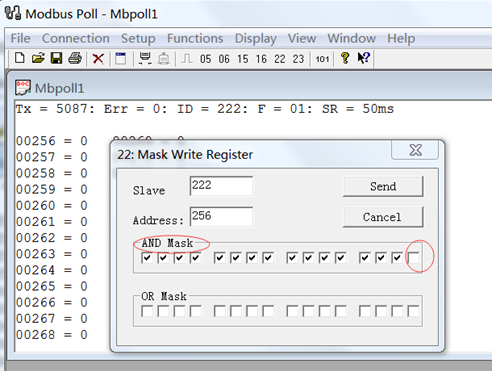Click the red X delete toolbar icon
This screenshot has height=371, width=493.
(x=98, y=59)
